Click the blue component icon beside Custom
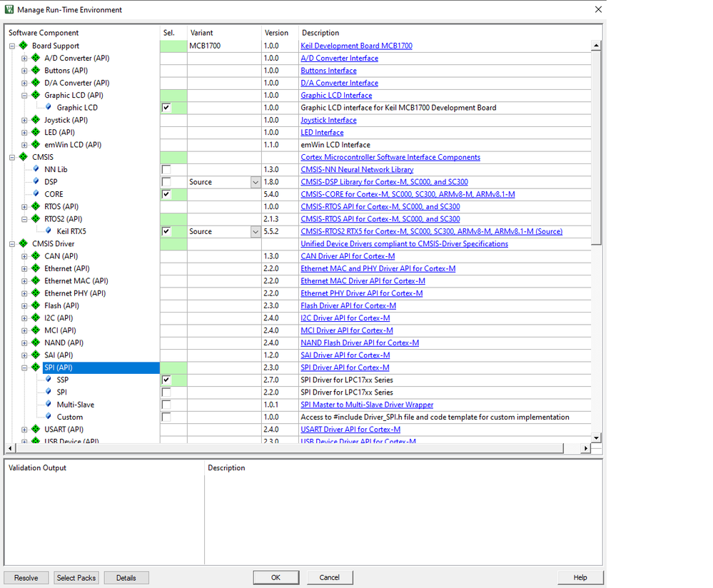The width and height of the screenshot is (713, 588). tap(49, 416)
